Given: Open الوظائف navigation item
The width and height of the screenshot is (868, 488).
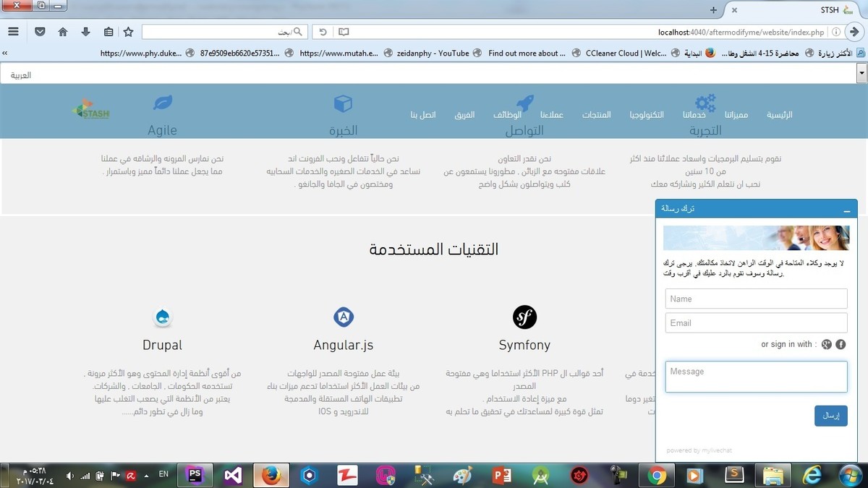Looking at the screenshot, I should click(508, 115).
